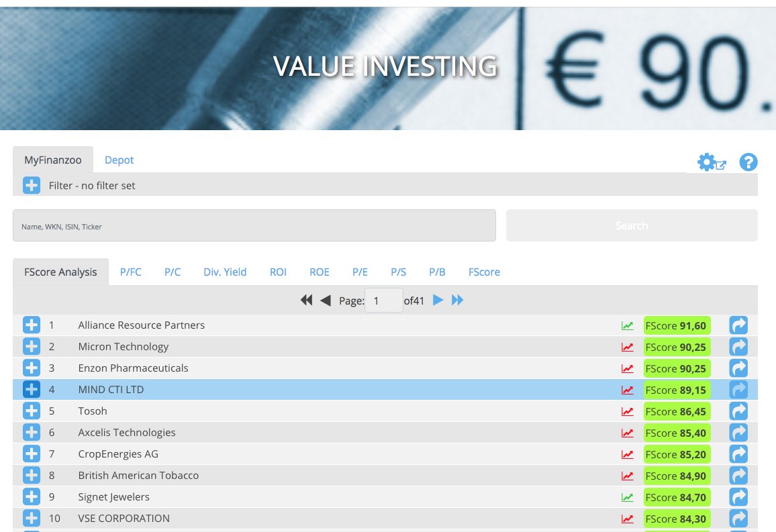Viewport: 776px width, 532px height.
Task: Click the share arrow icon for Signet Jewelers
Action: 738,496
